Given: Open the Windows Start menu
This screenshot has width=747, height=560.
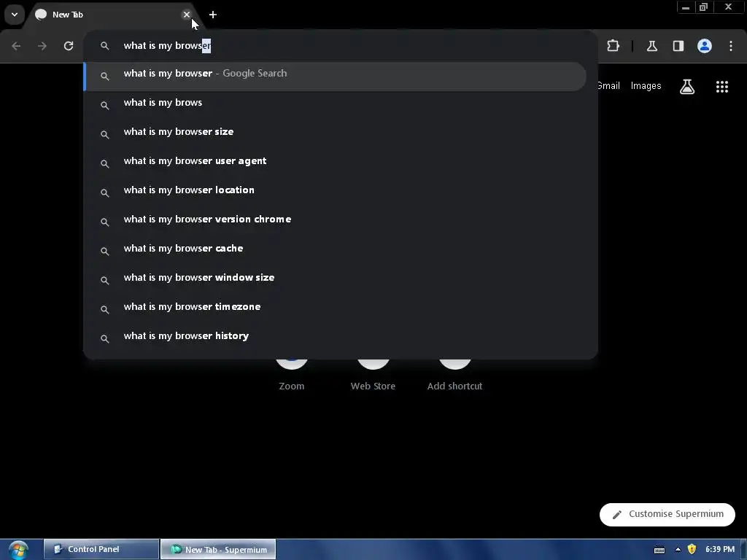Looking at the screenshot, I should 18,550.
